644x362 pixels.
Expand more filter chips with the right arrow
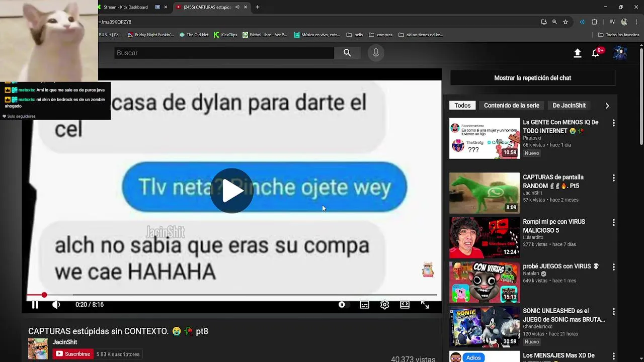click(x=607, y=106)
